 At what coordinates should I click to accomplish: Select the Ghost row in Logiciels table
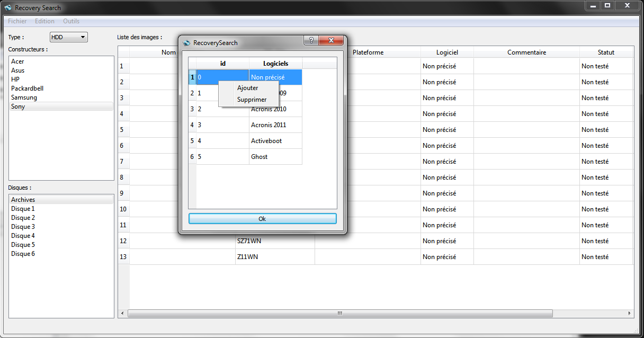pyautogui.click(x=259, y=157)
